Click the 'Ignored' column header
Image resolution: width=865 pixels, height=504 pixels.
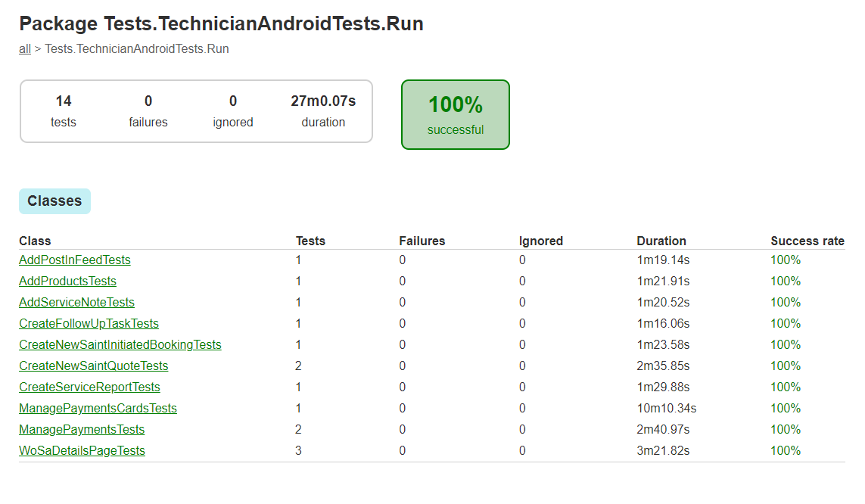[x=541, y=241]
